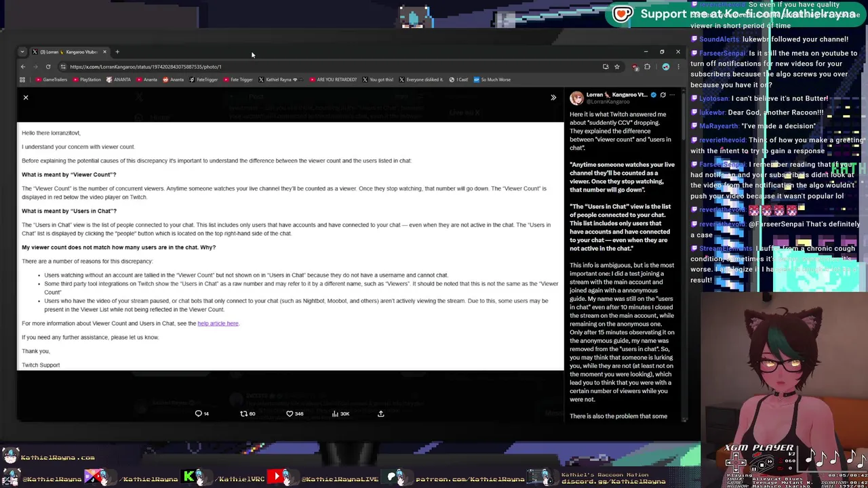Image resolution: width=868 pixels, height=488 pixels.
Task: Share the tweet with the upload icon
Action: [x=380, y=413]
